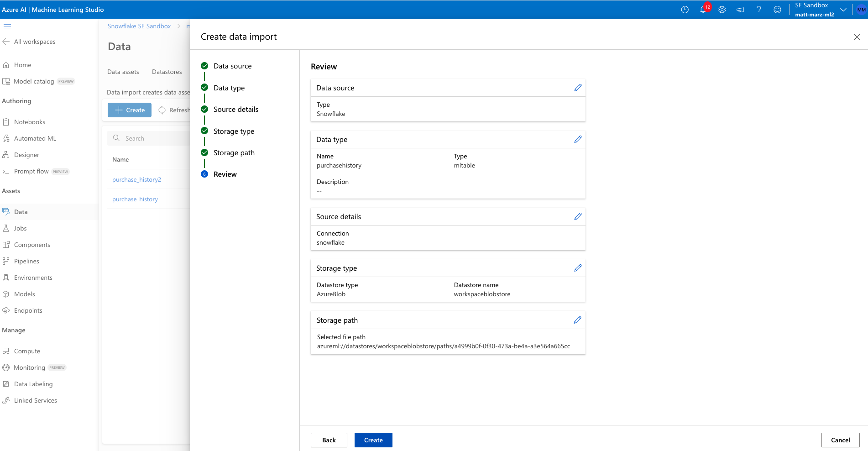Click the edit pencil for Data source
Image resolution: width=868 pixels, height=451 pixels.
point(578,88)
